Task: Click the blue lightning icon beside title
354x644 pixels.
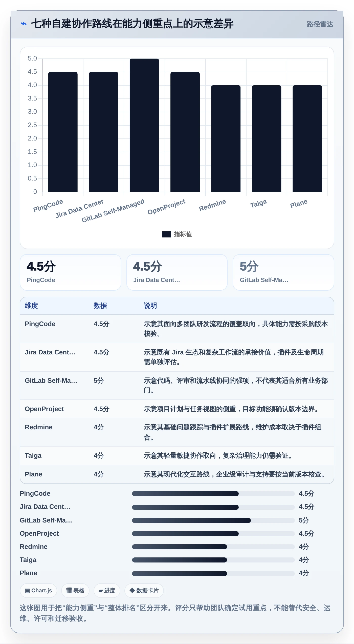Action: [x=24, y=24]
